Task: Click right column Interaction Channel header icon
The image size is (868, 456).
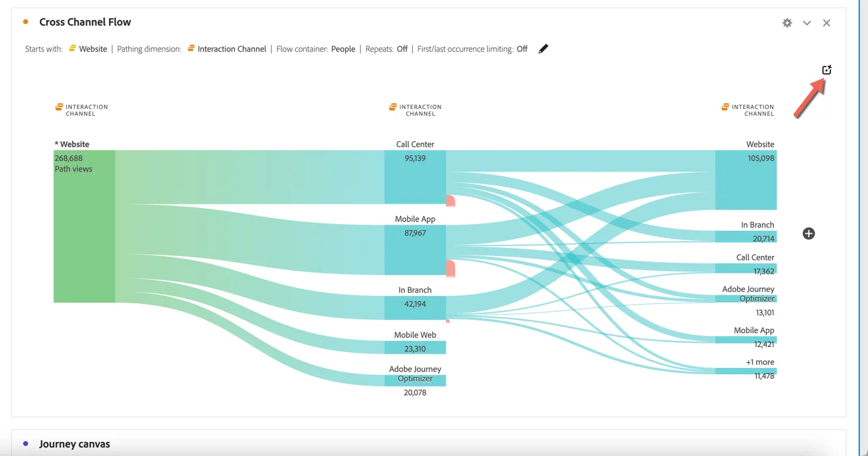Action: click(725, 107)
